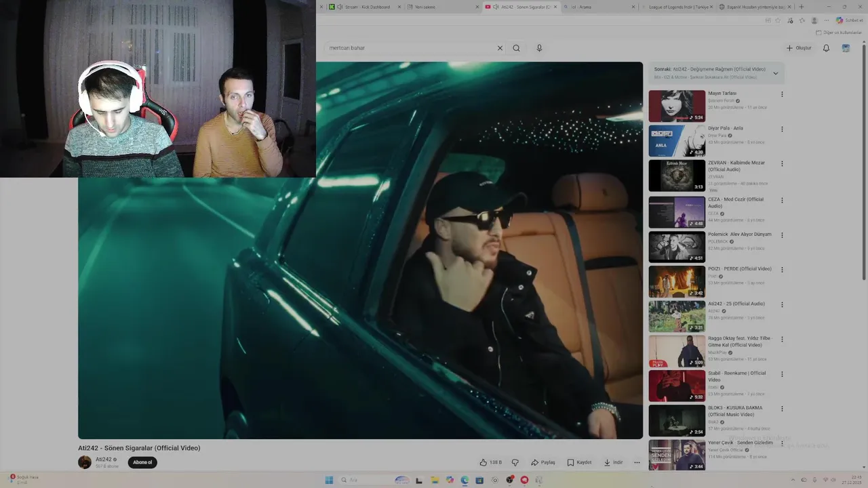Start voice search with the microphone icon
The height and width of the screenshot is (488, 868).
(539, 48)
